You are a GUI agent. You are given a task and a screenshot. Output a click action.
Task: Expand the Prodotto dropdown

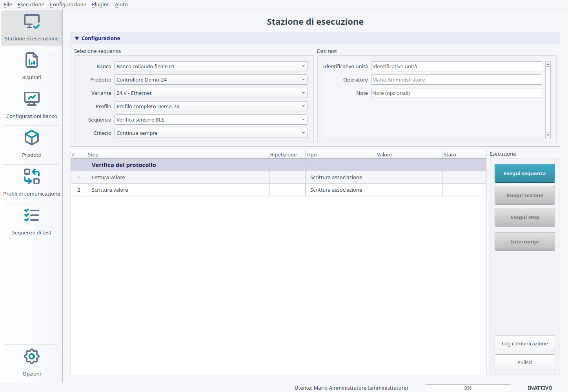pos(211,80)
